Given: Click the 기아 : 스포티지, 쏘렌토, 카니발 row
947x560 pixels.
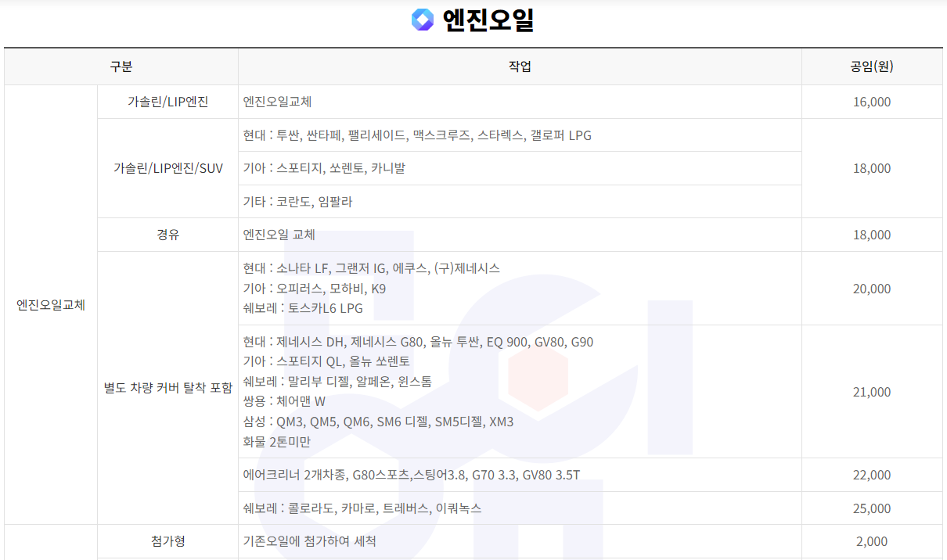Looking at the screenshot, I should 520,168.
